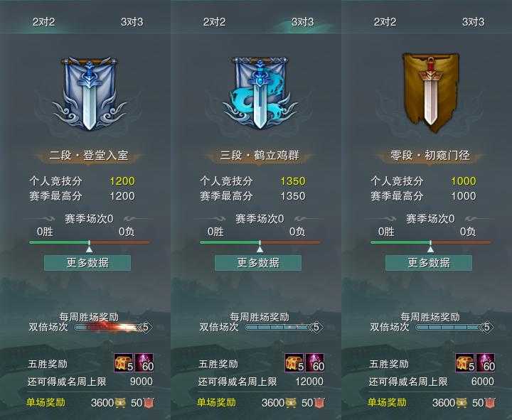512x420 pixels.
Task: Click the golden sword banner for 零段·初窥门径
Action: click(430, 93)
